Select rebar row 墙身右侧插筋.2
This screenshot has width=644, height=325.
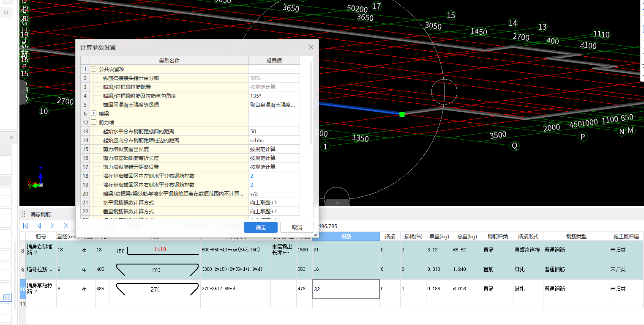click(x=41, y=250)
